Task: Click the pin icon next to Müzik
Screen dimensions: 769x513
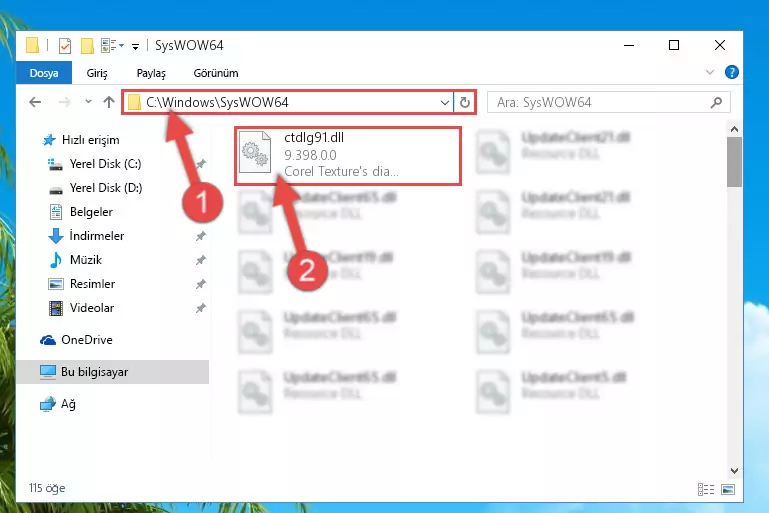Action: (201, 260)
